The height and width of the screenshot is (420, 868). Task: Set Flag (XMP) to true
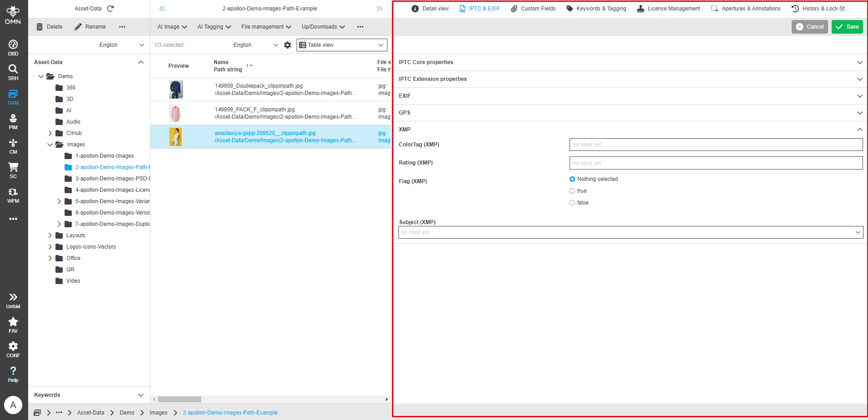tap(572, 191)
